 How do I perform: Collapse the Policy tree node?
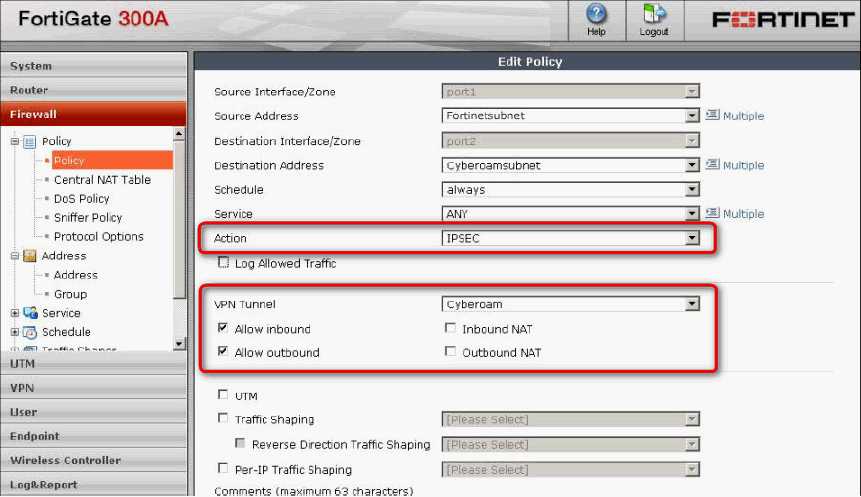click(x=15, y=142)
